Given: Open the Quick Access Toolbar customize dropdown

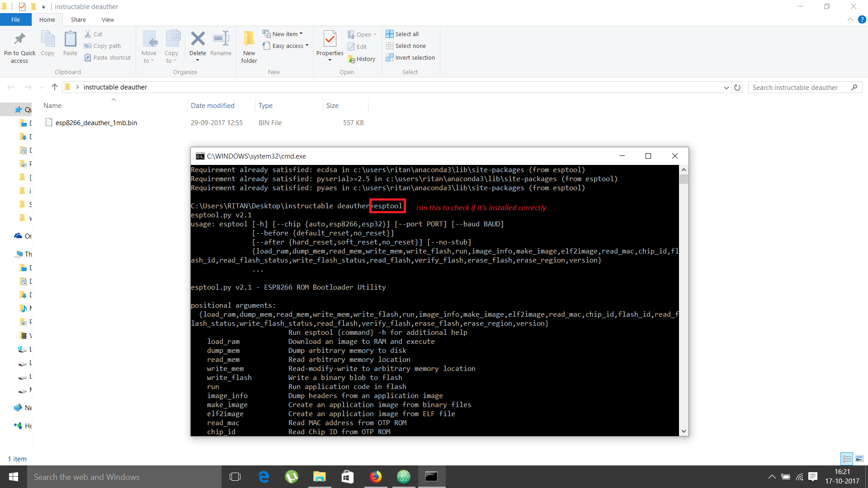Looking at the screenshot, I should point(43,7).
